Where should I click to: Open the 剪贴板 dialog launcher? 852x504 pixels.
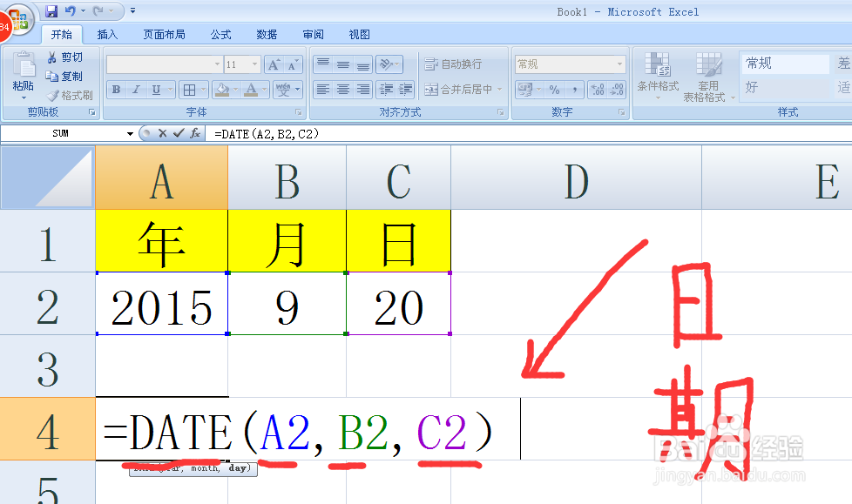(x=91, y=112)
